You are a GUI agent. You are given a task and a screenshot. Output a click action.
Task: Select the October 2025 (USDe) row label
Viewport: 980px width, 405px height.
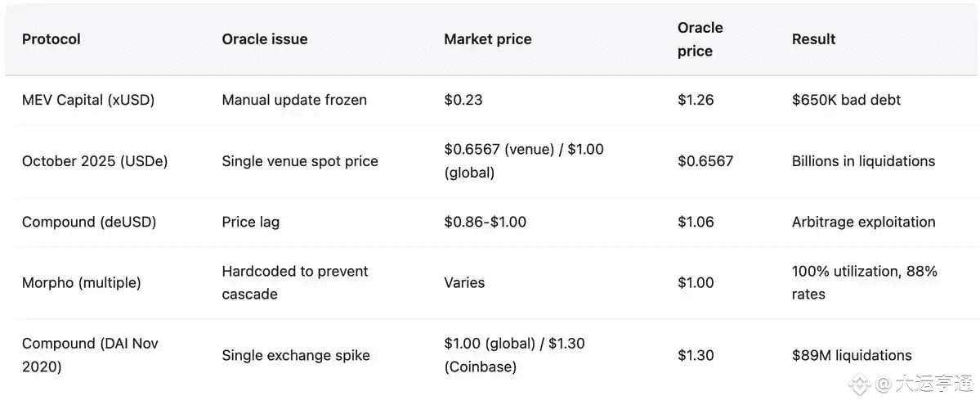click(x=95, y=161)
